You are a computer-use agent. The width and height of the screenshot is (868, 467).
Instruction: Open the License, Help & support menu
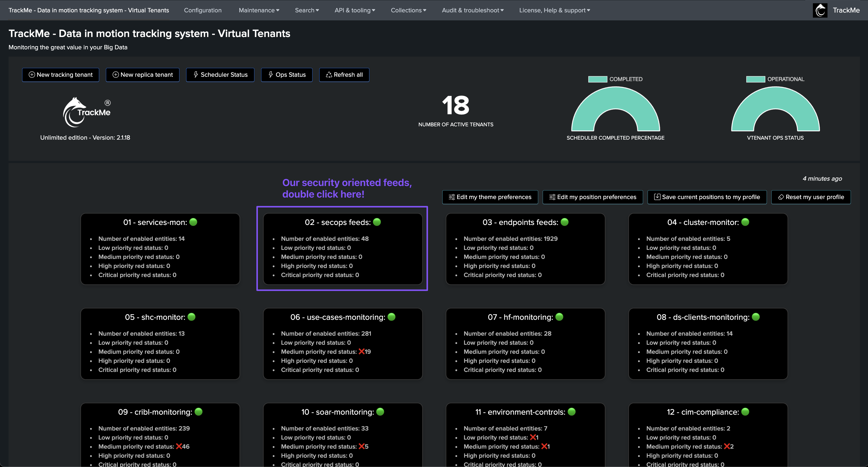click(x=554, y=10)
